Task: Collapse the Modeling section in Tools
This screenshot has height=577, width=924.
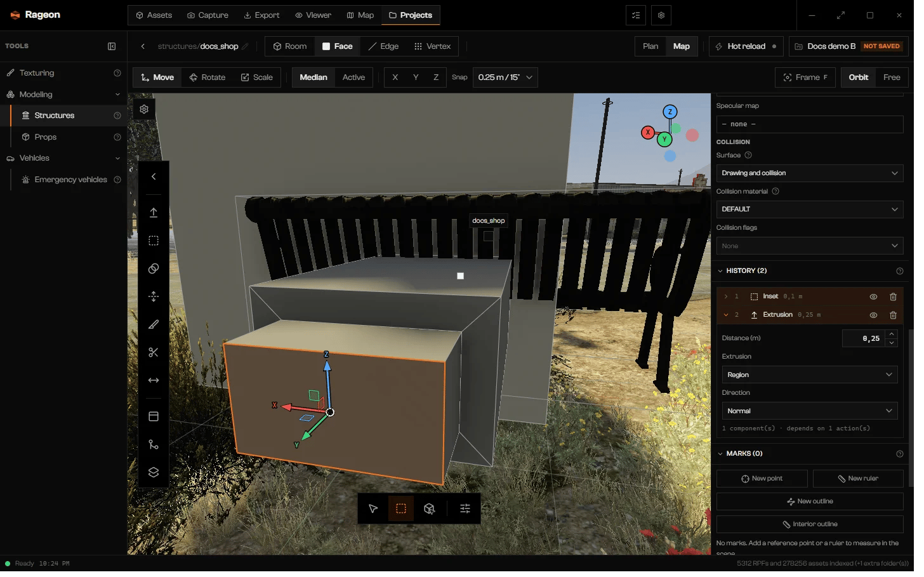Action: (119, 95)
